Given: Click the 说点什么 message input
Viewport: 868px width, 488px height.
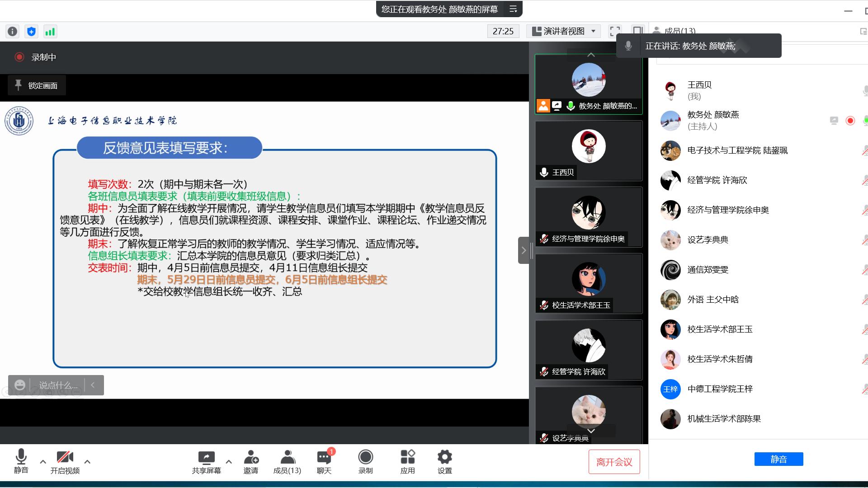Looking at the screenshot, I should click(x=58, y=385).
